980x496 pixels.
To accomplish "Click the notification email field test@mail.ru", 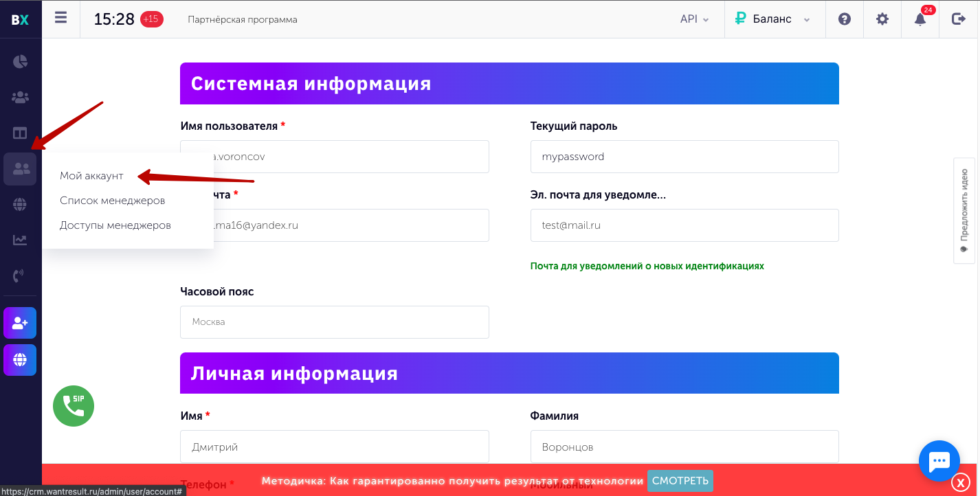I will 684,225.
